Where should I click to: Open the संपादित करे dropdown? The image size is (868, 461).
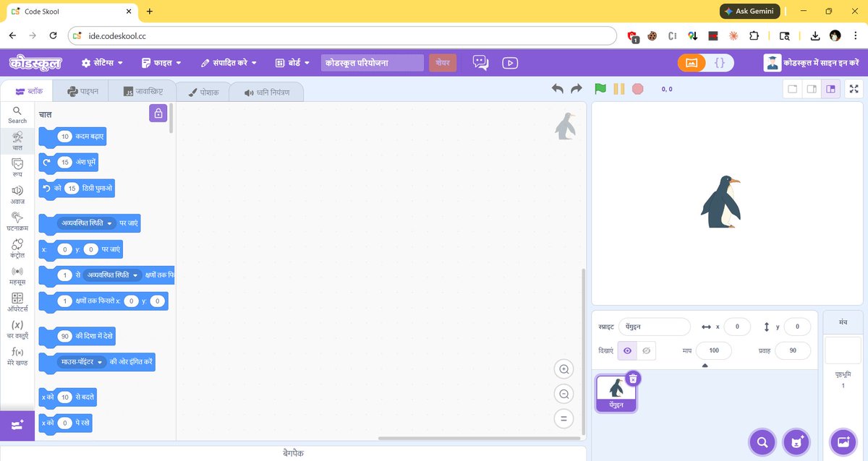(x=229, y=62)
